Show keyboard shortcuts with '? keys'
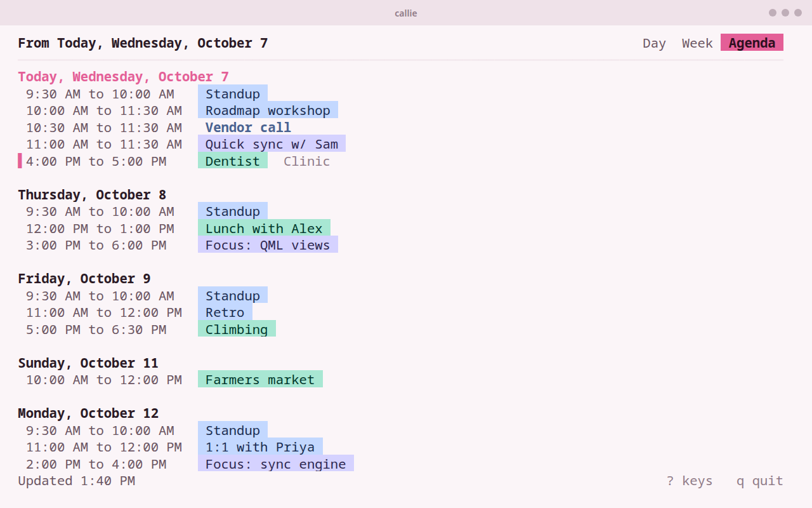Image resolution: width=812 pixels, height=508 pixels. [x=690, y=481]
